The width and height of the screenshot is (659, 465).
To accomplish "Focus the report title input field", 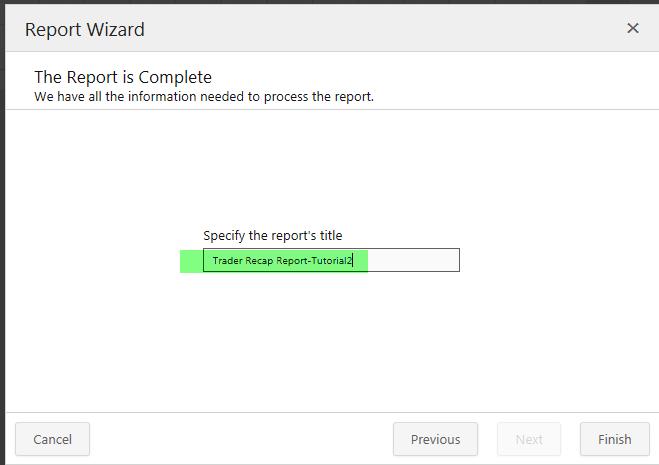I will (x=412, y=261).
